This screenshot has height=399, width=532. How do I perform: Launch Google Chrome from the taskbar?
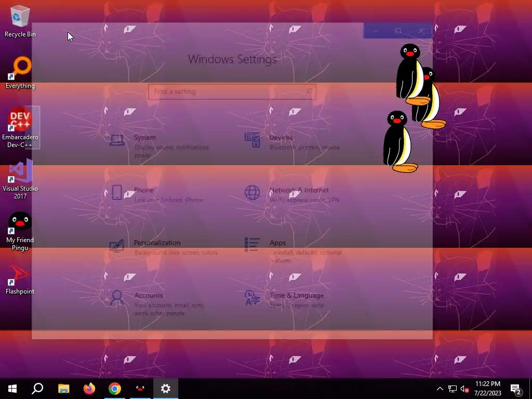[x=115, y=389]
